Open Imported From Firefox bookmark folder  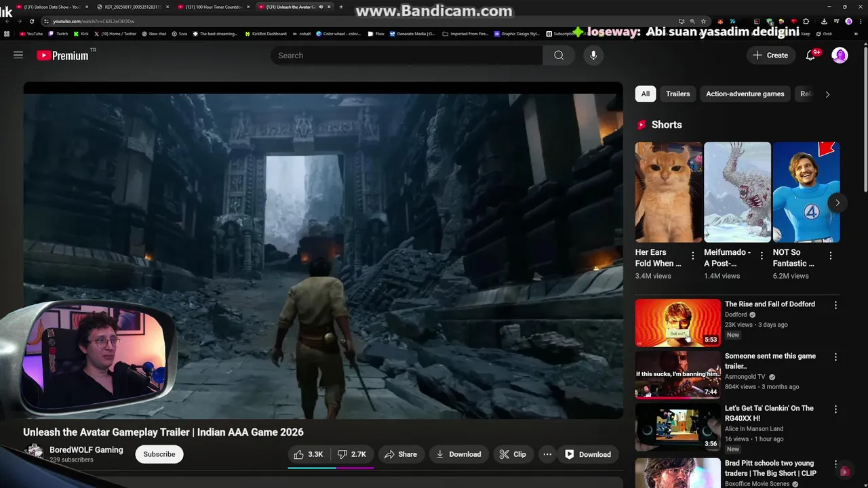pyautogui.click(x=465, y=34)
